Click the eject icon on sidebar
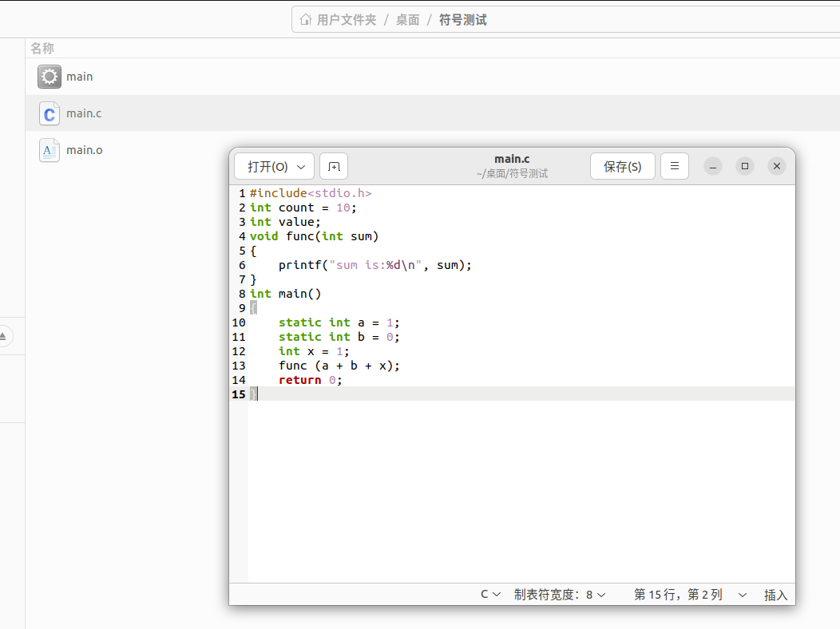 click(3, 336)
